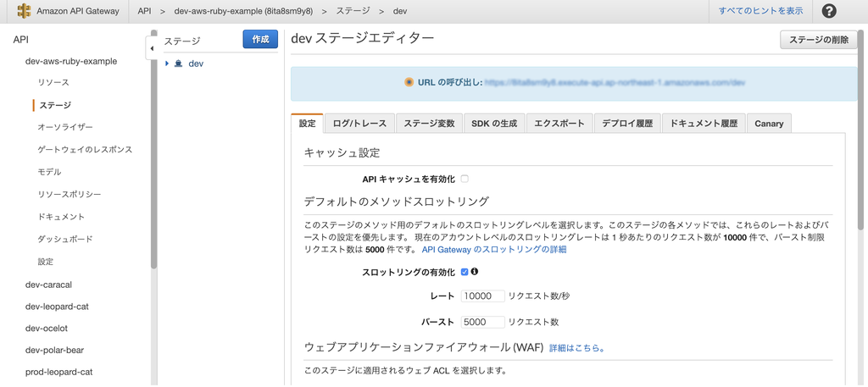
Task: Select dev-caracal API in sidebar
Action: click(x=48, y=285)
